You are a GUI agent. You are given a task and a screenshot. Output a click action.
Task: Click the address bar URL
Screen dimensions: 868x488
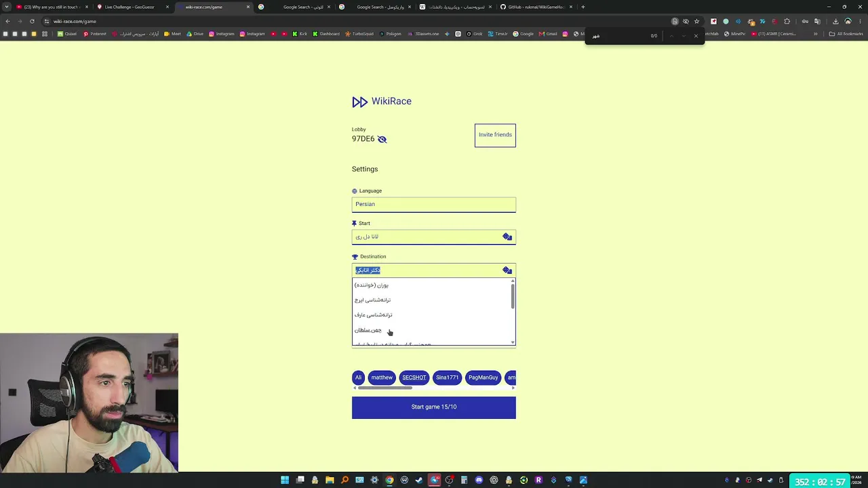click(x=75, y=21)
